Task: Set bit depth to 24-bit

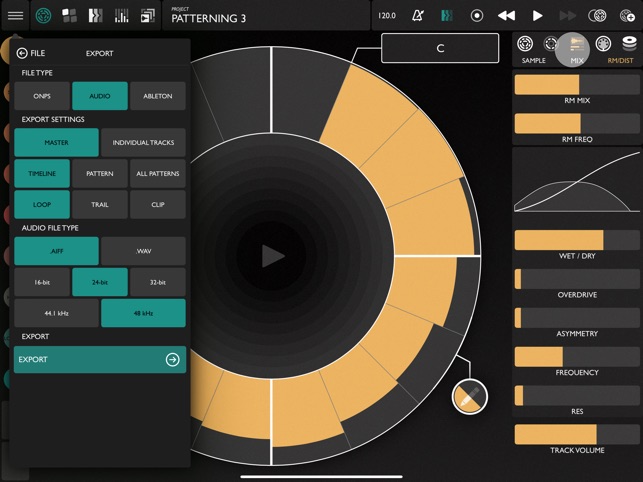Action: (100, 282)
